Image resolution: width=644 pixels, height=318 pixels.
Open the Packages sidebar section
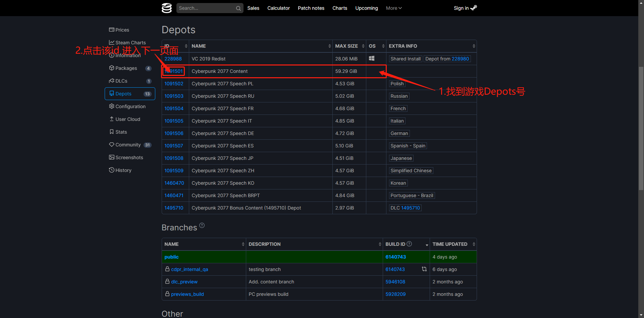[130, 68]
